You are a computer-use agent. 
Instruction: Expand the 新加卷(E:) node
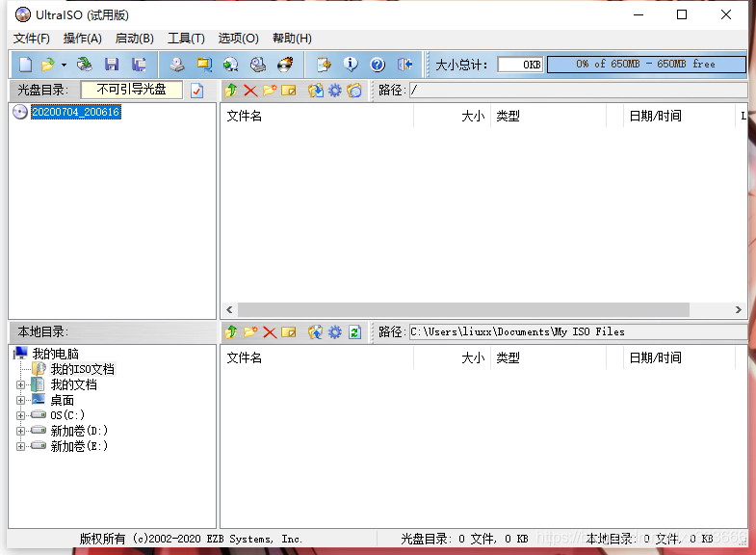21,446
